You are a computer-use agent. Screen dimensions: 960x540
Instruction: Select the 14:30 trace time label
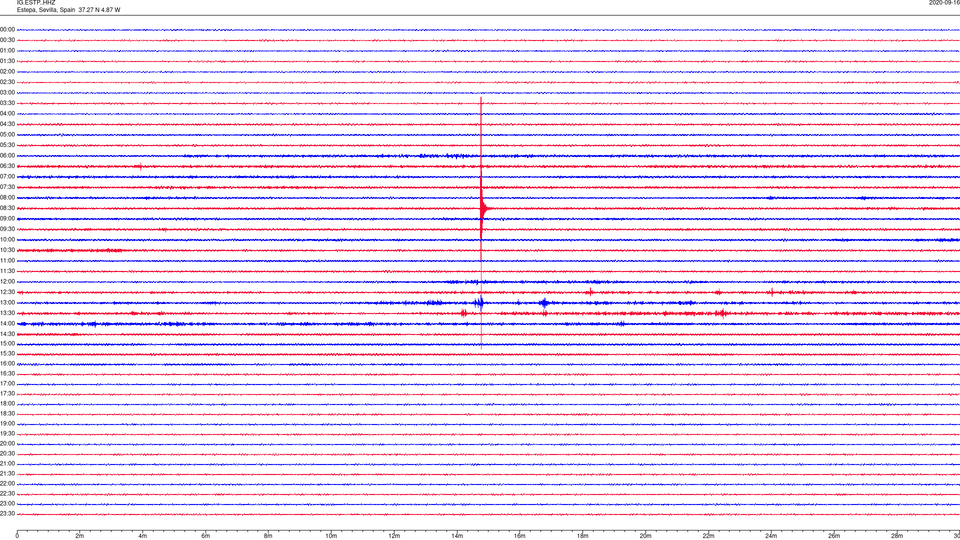[7, 334]
